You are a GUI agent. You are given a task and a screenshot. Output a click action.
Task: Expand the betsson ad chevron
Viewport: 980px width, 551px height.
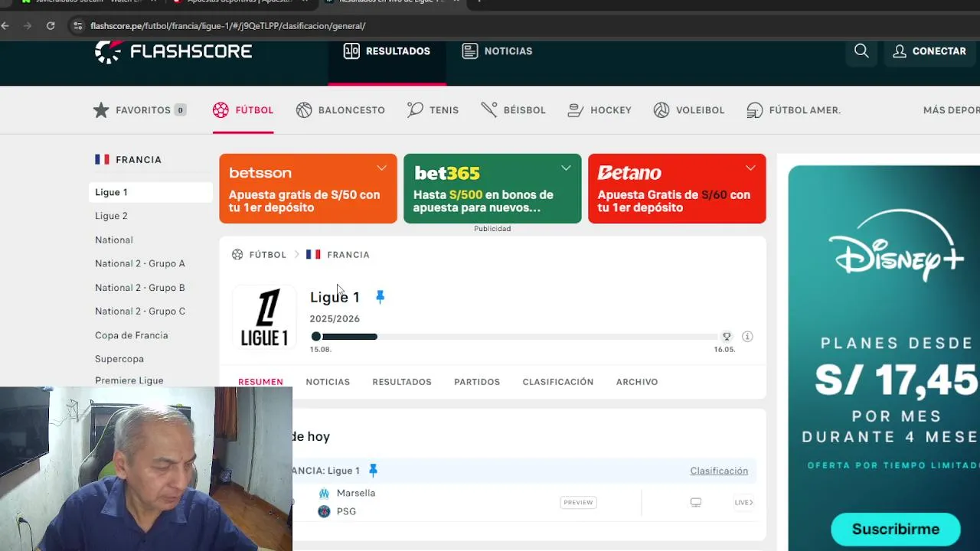[x=381, y=168]
